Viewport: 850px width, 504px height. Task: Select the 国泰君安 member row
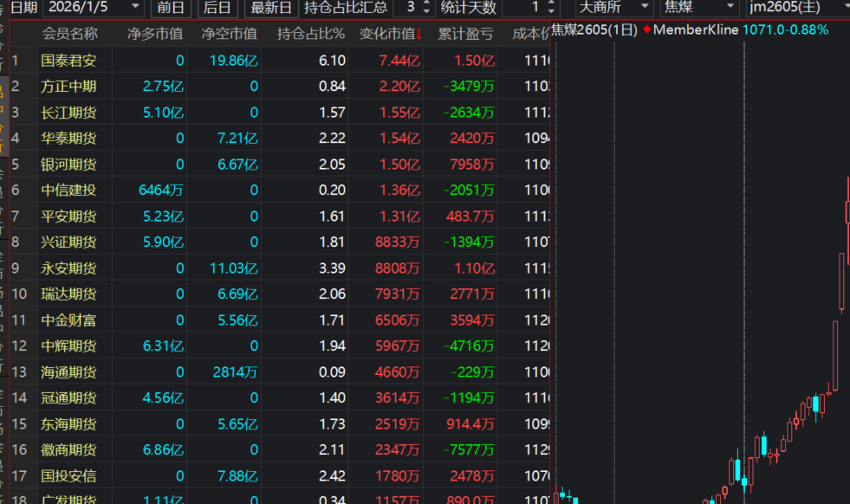pos(68,61)
